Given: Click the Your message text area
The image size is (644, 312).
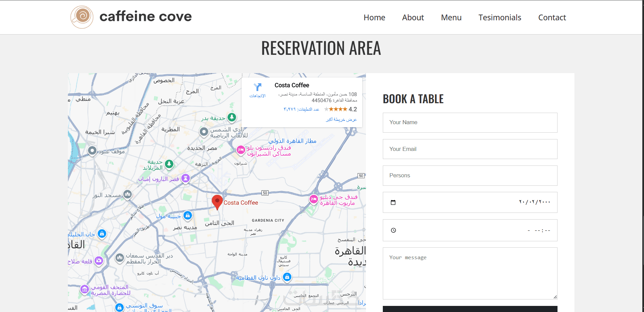Looking at the screenshot, I should (470, 273).
